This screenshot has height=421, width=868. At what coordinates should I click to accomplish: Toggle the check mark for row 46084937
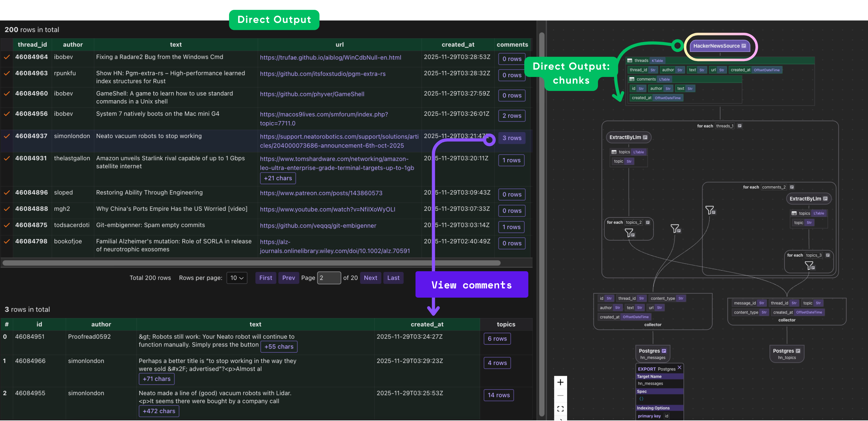point(7,136)
